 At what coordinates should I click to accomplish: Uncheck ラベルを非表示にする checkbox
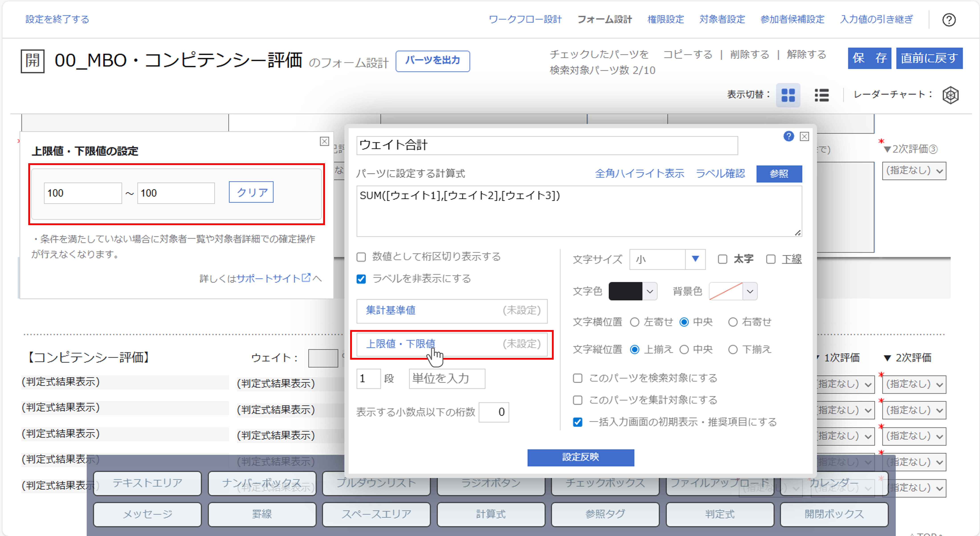(x=361, y=279)
